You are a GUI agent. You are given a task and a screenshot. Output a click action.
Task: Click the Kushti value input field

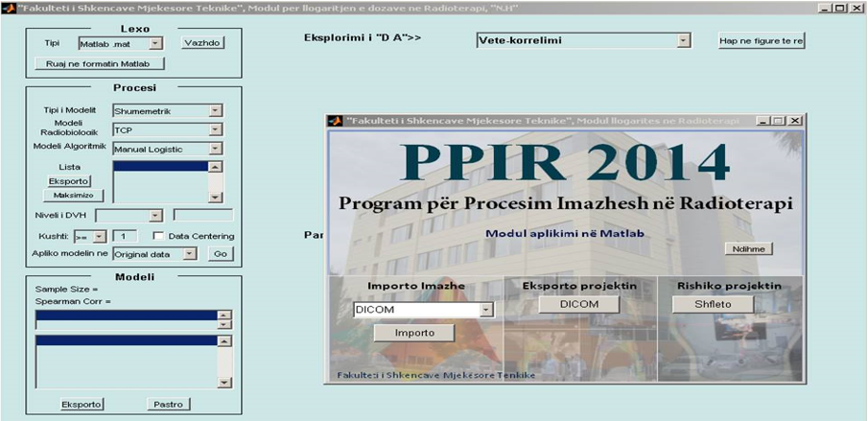[x=127, y=236]
